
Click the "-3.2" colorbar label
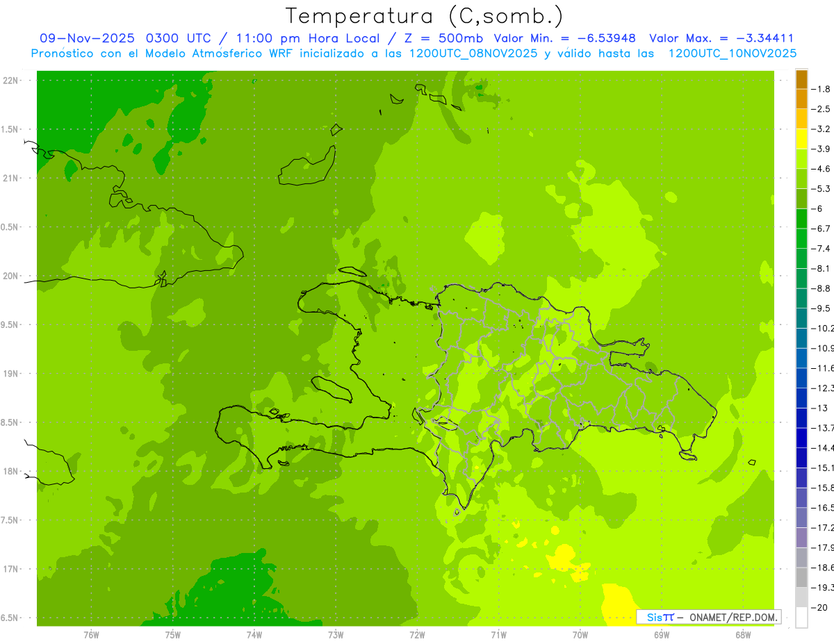point(821,129)
